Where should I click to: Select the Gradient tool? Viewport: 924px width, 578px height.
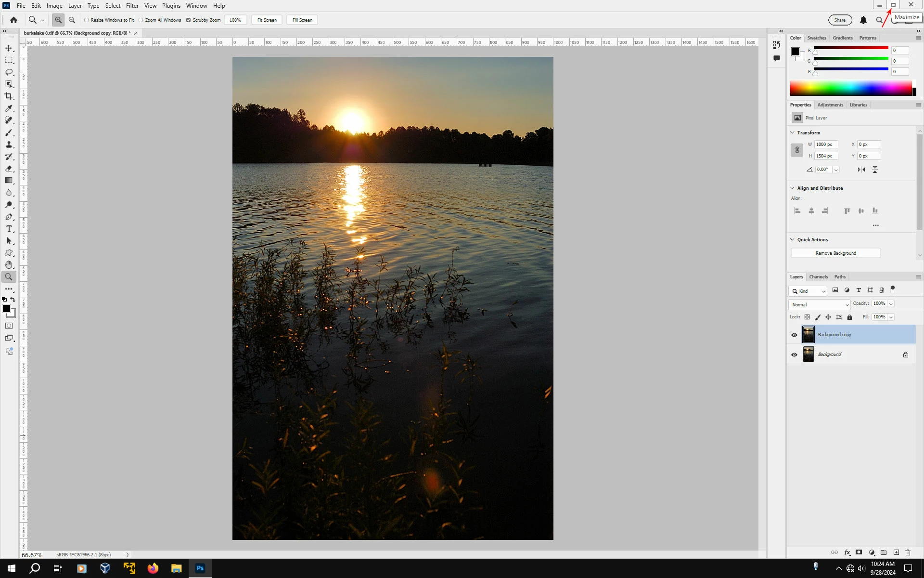pyautogui.click(x=9, y=181)
